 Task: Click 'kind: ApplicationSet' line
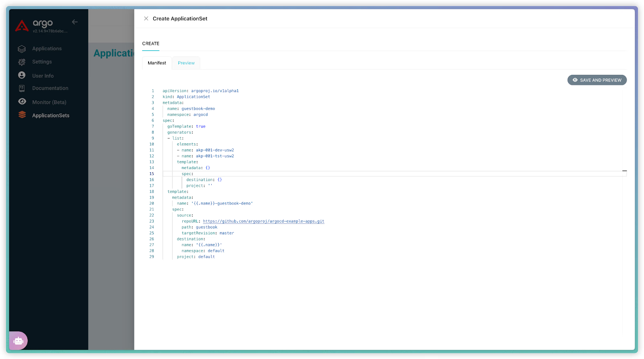click(x=186, y=97)
